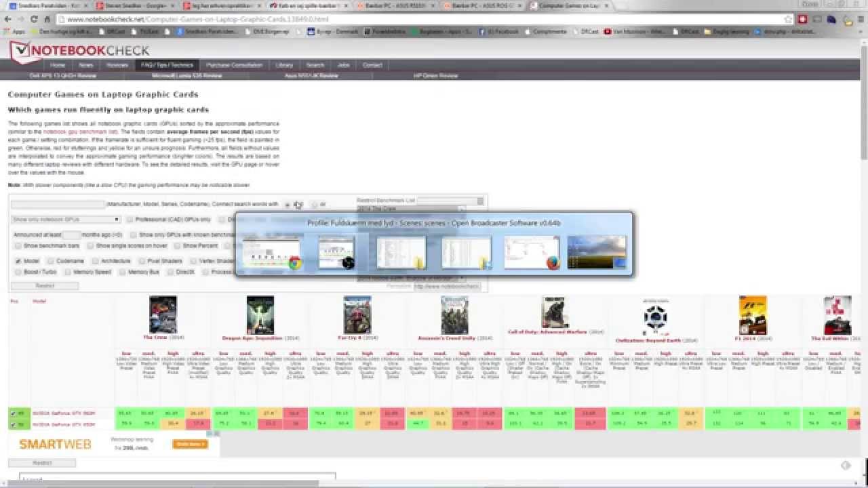Enable the Codename column checkbox

tap(50, 261)
